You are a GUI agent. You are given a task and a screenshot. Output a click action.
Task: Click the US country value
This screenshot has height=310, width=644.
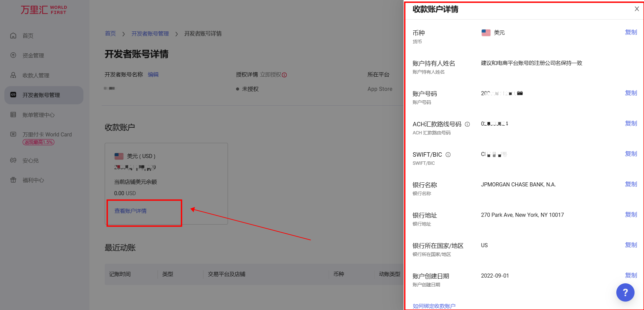pos(484,246)
